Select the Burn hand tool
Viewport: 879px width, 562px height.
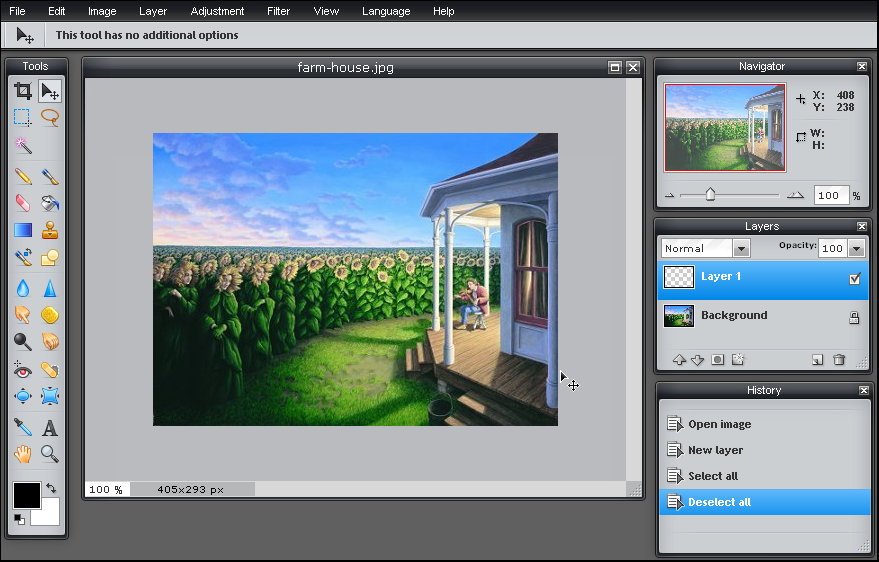pos(50,341)
